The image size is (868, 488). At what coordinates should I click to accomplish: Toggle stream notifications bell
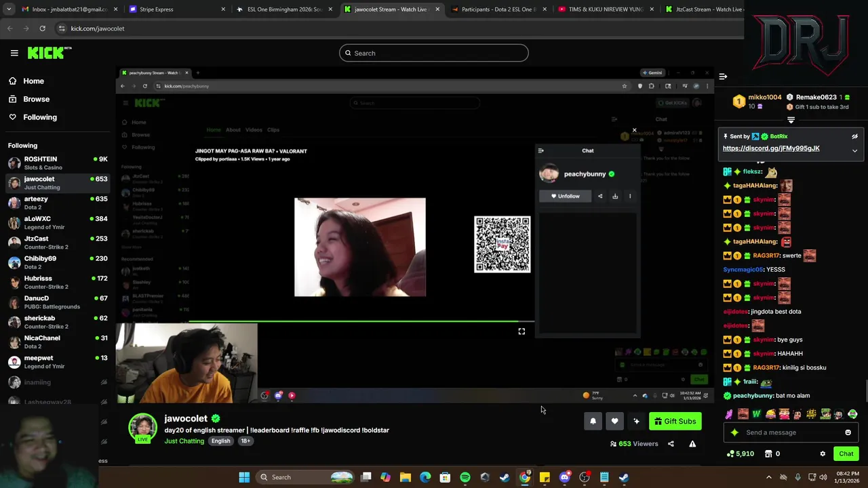[x=593, y=422]
